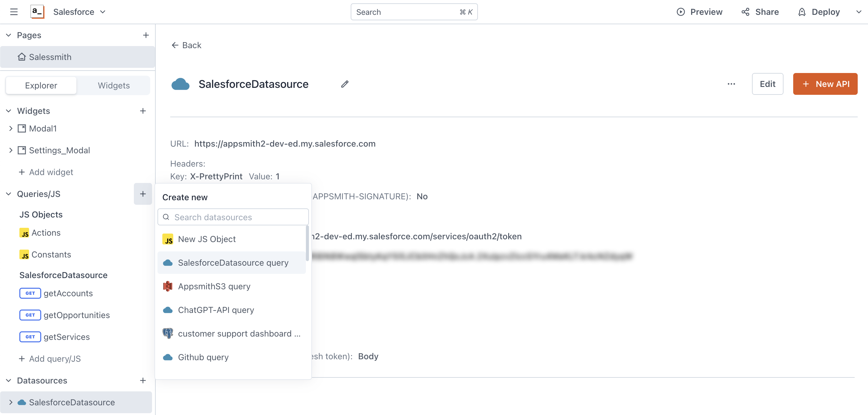This screenshot has width=868, height=415.
Task: Expand the Modal1 widget tree item
Action: coord(10,128)
